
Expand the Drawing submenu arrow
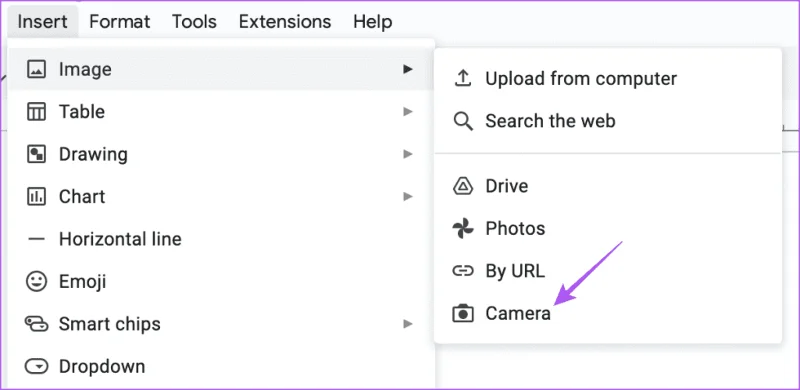(407, 154)
